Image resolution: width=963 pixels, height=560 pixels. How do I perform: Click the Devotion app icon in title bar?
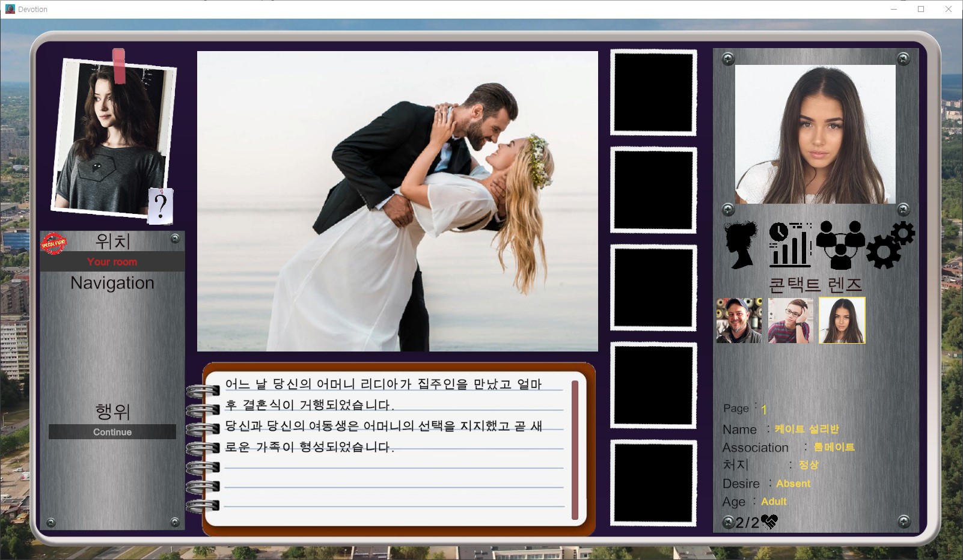coord(10,9)
